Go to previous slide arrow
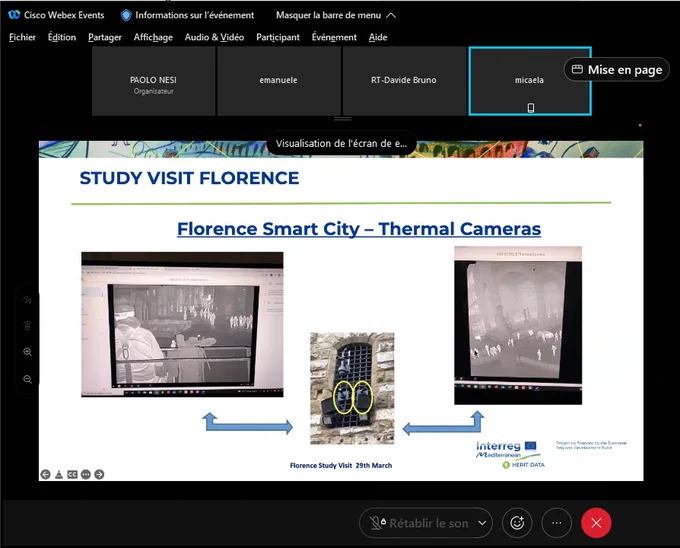Image resolution: width=680 pixels, height=548 pixels. (x=46, y=474)
